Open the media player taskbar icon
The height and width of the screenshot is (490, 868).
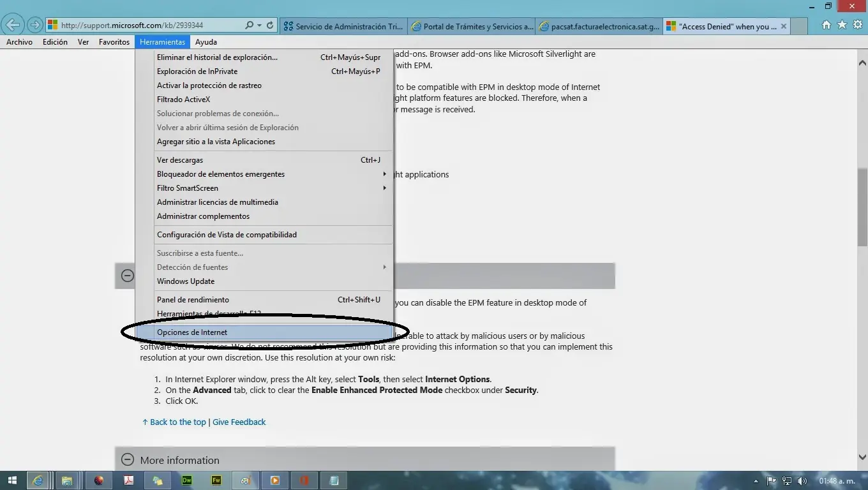pyautogui.click(x=275, y=480)
